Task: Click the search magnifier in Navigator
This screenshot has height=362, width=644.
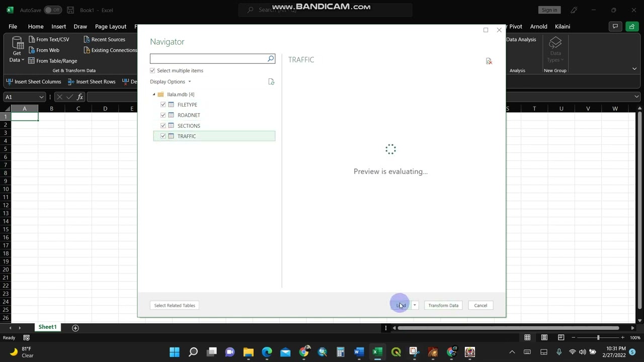Action: click(x=271, y=59)
